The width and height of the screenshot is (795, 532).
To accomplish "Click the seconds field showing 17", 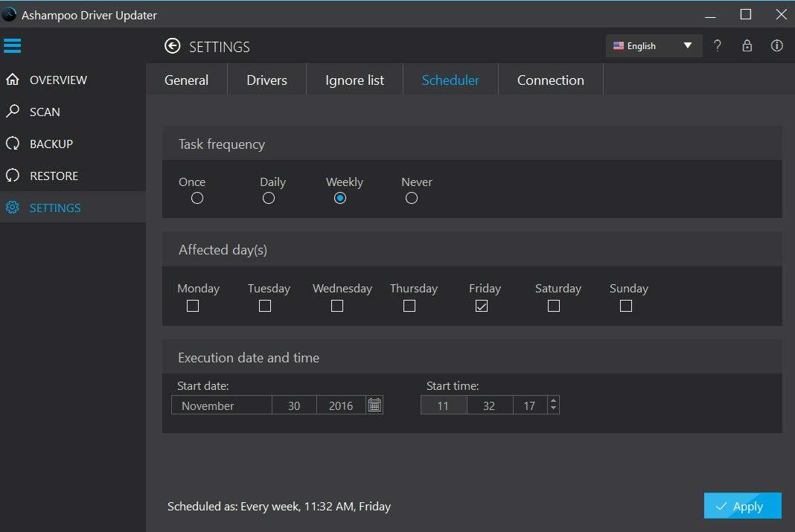I will pyautogui.click(x=530, y=406).
